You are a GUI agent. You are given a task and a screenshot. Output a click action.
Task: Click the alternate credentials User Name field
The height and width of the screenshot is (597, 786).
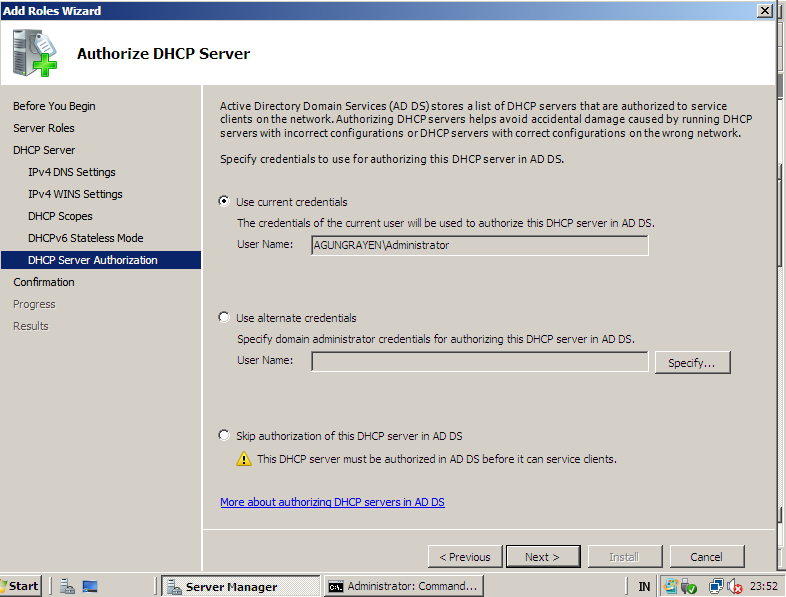pos(480,361)
